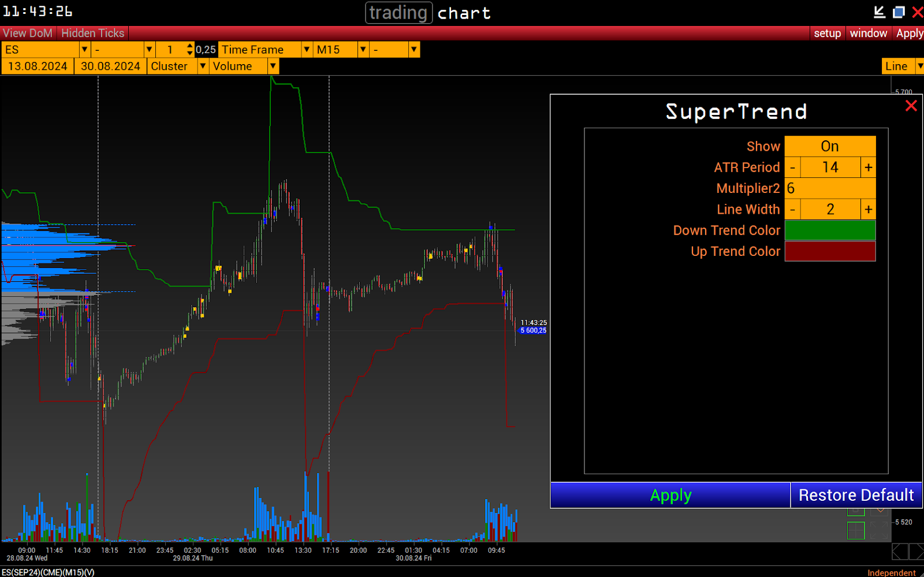The image size is (924, 577).
Task: Close the SuperTrend settings panel
Action: 911,106
